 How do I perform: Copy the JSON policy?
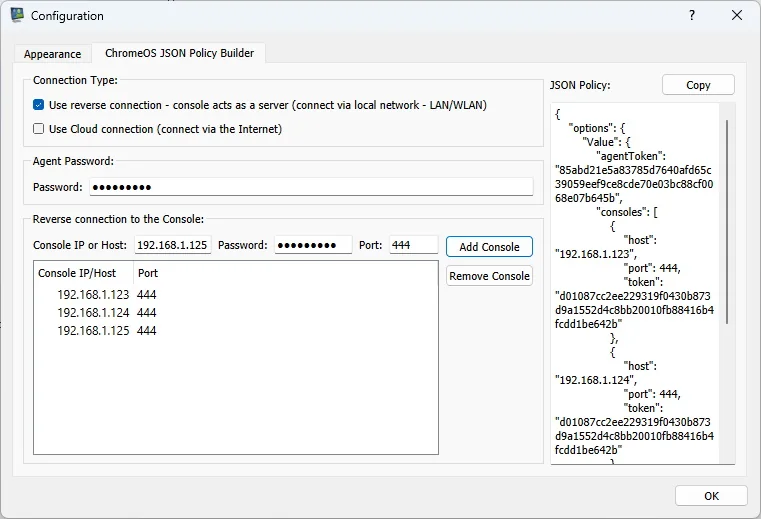pos(698,85)
